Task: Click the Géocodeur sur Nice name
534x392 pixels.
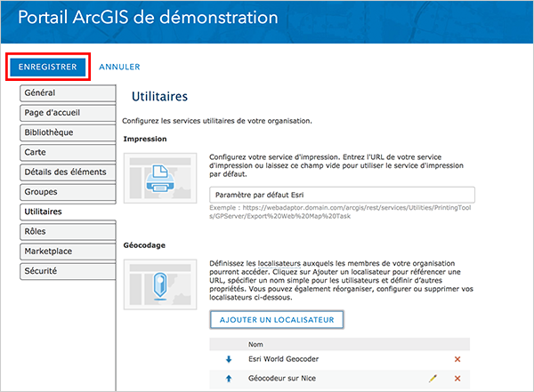Action: tap(282, 378)
